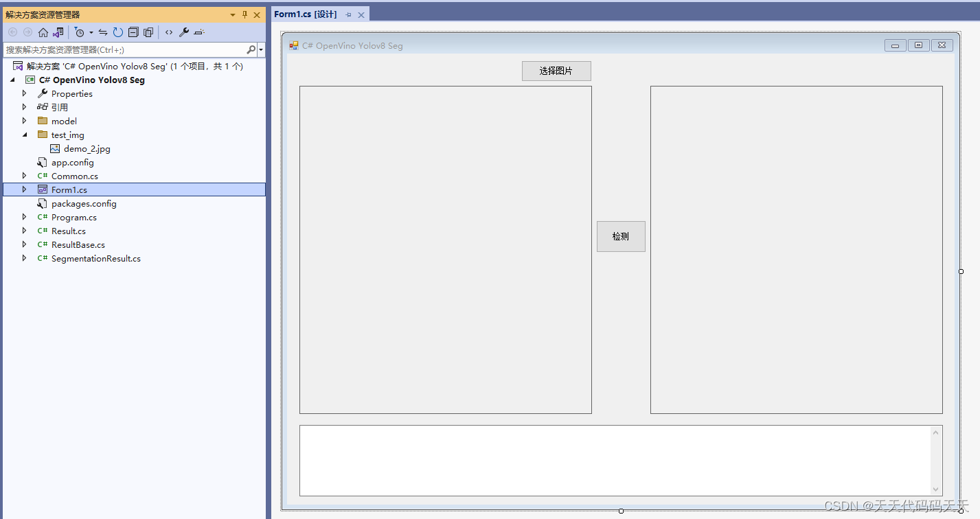Switch to the Form1.cs [设计] tab
This screenshot has width=980, height=519.
pyautogui.click(x=306, y=14)
